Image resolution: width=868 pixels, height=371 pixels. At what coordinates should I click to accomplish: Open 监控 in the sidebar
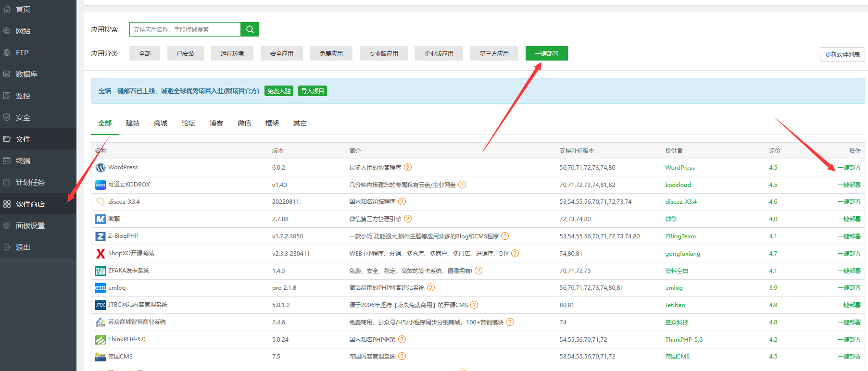[x=38, y=96]
